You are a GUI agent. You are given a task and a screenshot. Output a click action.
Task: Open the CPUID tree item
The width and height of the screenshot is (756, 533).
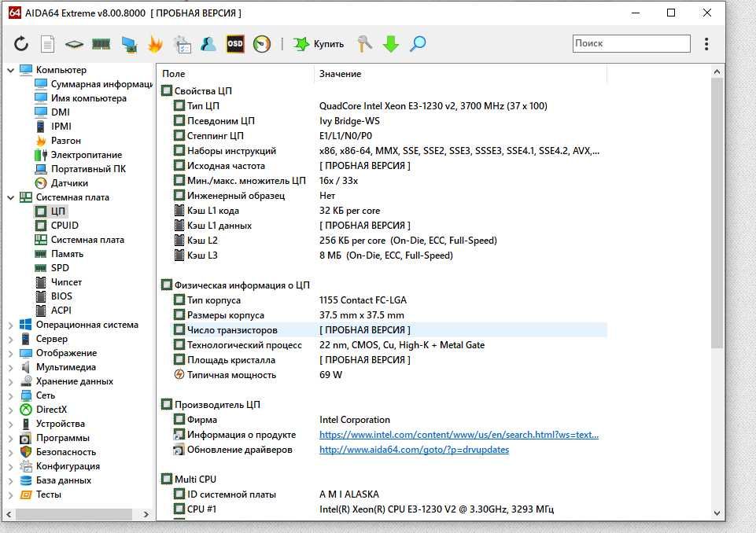pos(57,225)
